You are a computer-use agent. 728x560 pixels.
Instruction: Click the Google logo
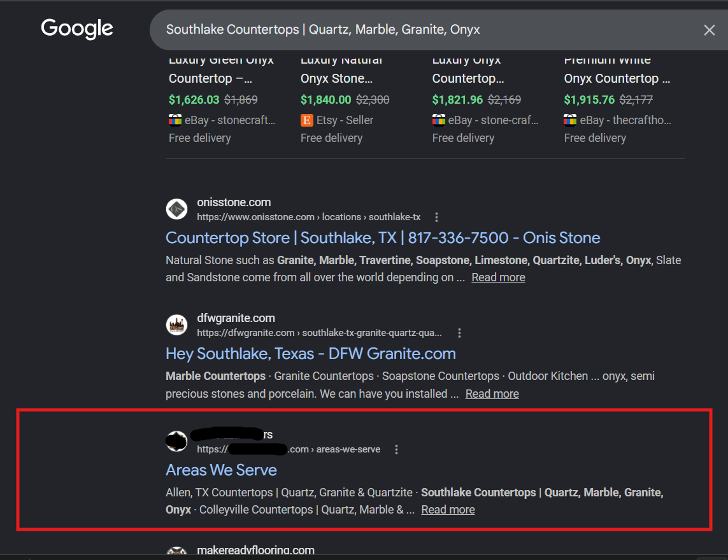[77, 29]
